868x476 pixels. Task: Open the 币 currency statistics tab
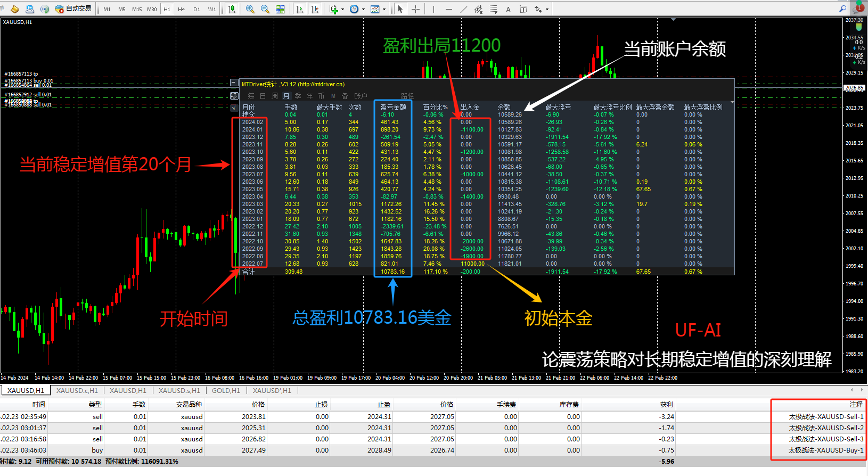tap(322, 96)
